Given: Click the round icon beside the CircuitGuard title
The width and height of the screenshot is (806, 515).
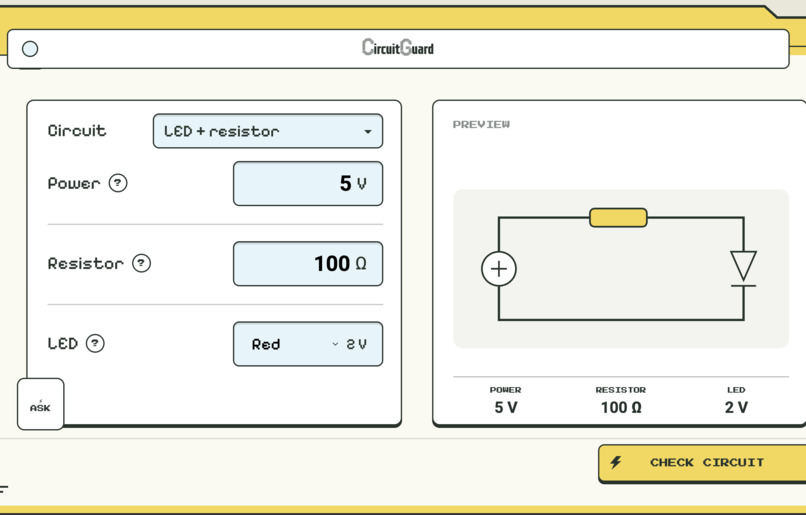Looking at the screenshot, I should click(30, 49).
